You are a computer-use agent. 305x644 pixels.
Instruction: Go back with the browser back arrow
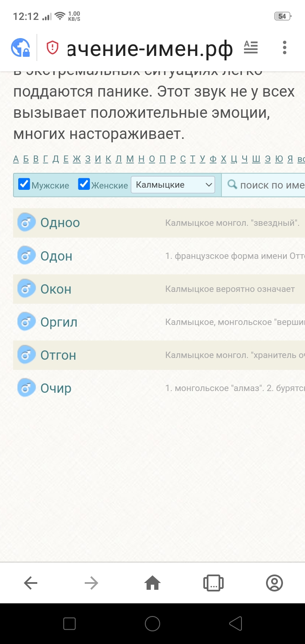pos(30,583)
